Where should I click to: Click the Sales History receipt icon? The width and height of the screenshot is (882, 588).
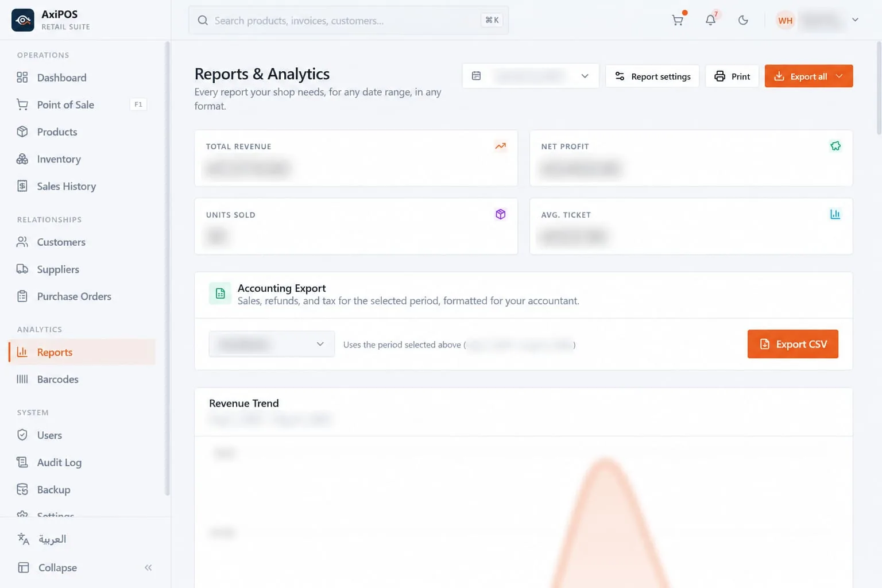(22, 186)
